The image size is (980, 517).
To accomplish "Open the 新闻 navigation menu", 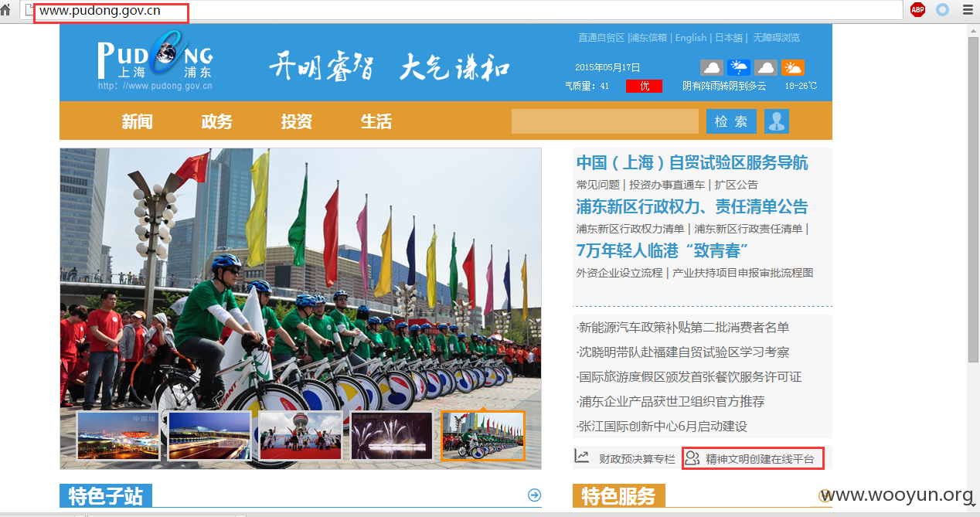I will pyautogui.click(x=137, y=121).
